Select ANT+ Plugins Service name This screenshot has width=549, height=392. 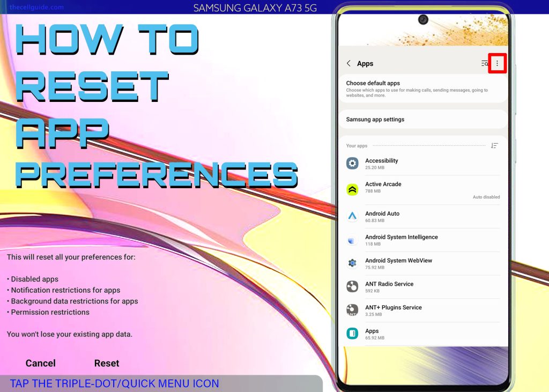(394, 307)
